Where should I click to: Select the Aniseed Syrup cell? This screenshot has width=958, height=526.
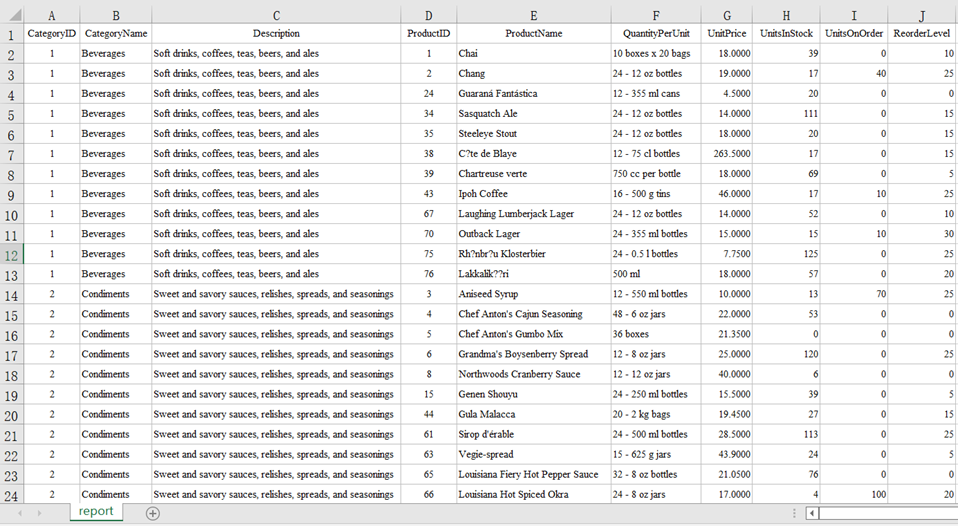point(533,294)
